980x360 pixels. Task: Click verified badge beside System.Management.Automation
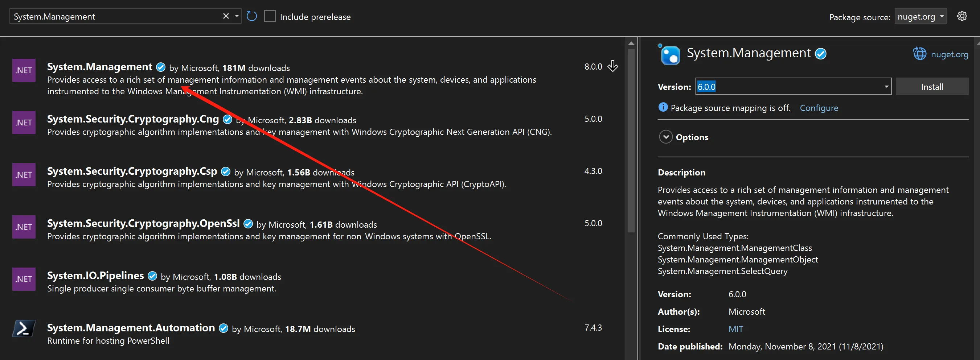224,328
